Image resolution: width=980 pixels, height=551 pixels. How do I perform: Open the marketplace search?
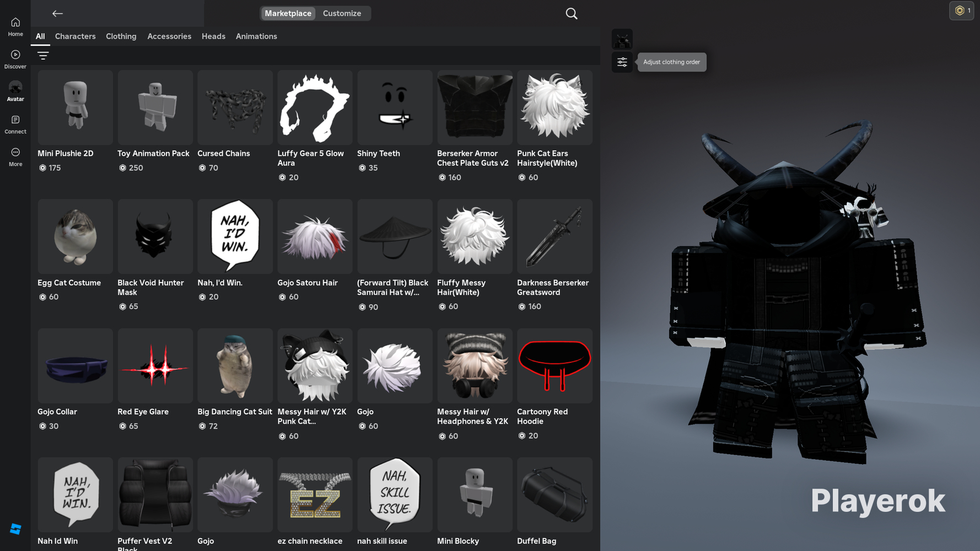click(x=572, y=14)
